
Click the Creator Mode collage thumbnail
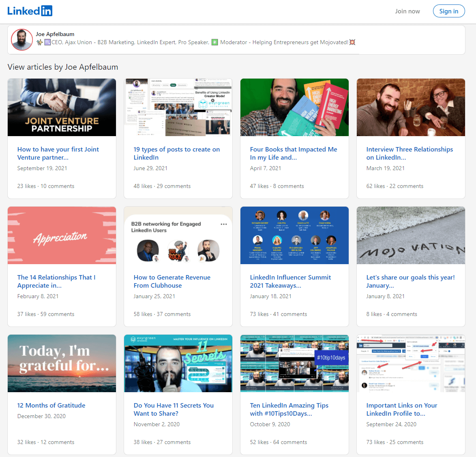tap(178, 107)
